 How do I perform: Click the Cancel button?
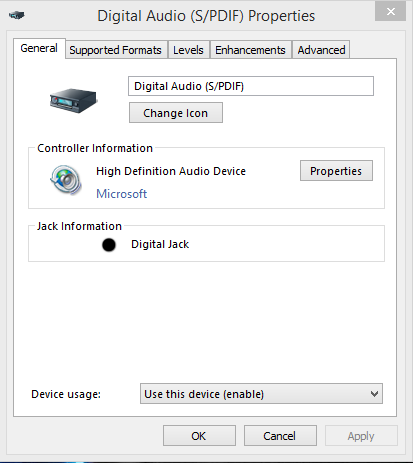(x=280, y=436)
